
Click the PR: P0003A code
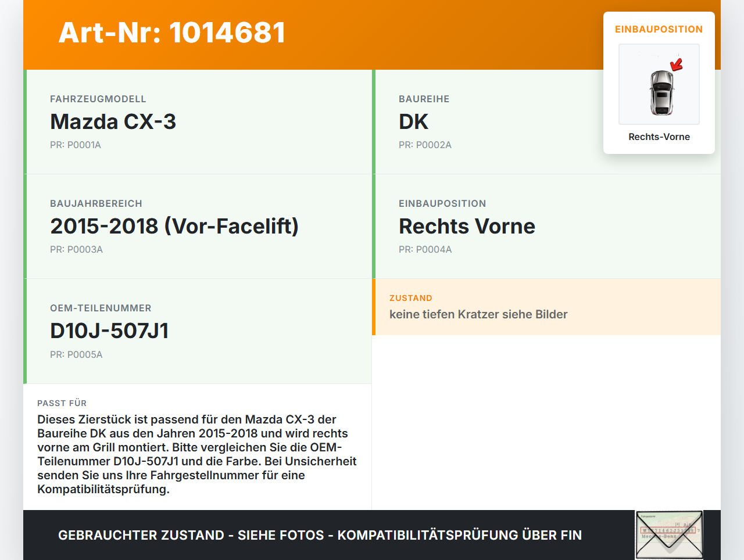coord(76,249)
